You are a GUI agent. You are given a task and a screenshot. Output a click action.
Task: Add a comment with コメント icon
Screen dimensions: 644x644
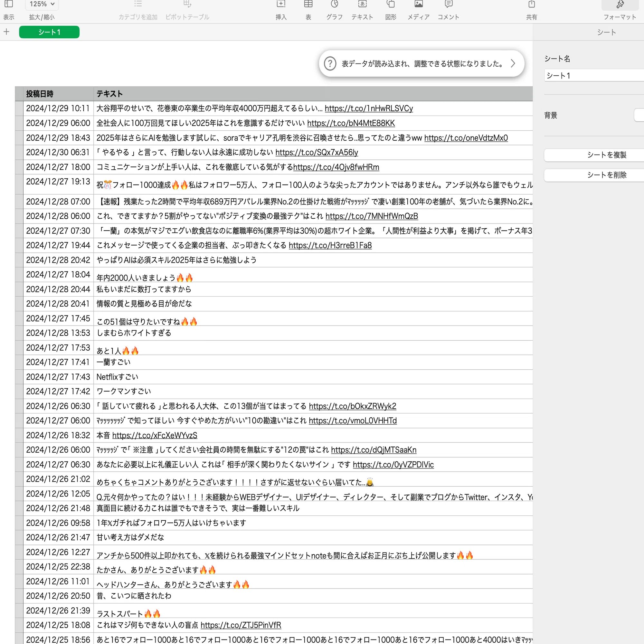click(449, 4)
